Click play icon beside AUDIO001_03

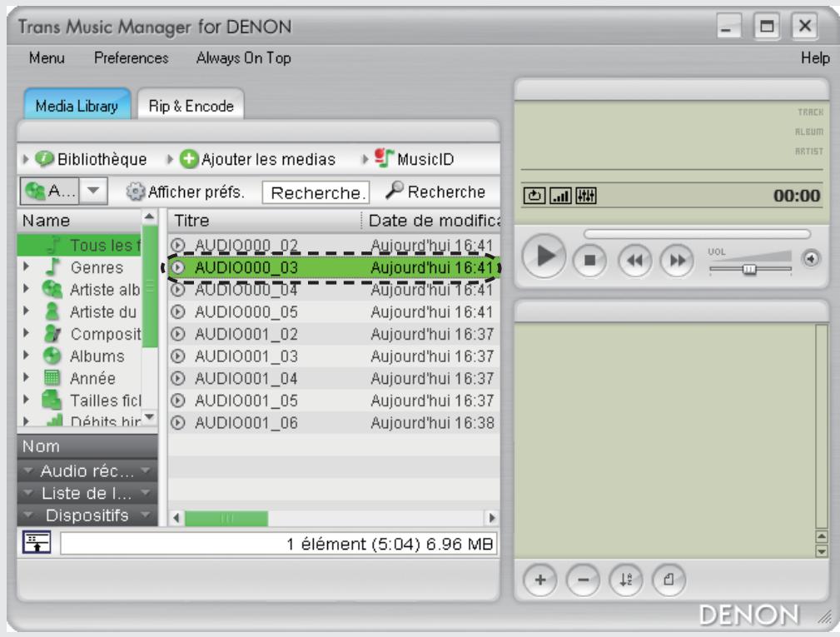[x=178, y=356]
